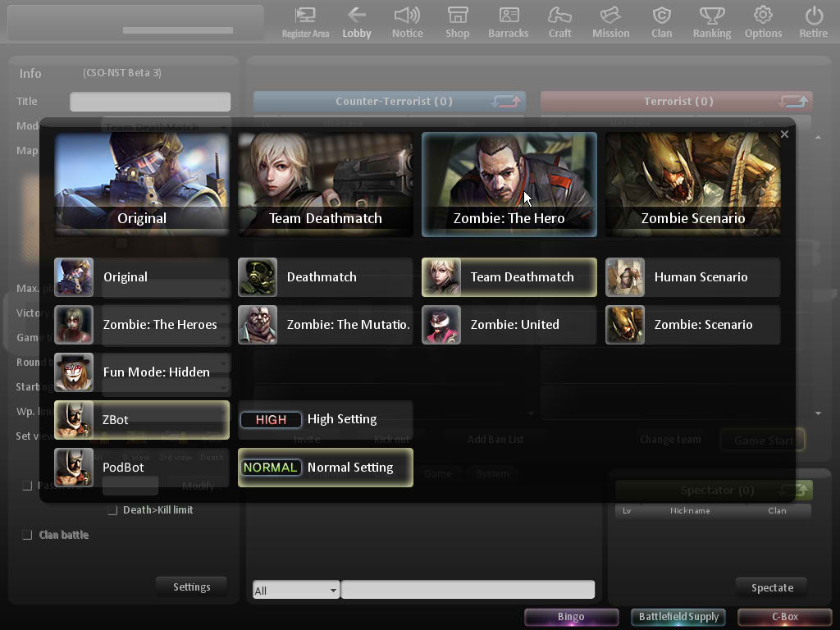
Task: Click the Lv column header in Spectator list
Action: (627, 511)
